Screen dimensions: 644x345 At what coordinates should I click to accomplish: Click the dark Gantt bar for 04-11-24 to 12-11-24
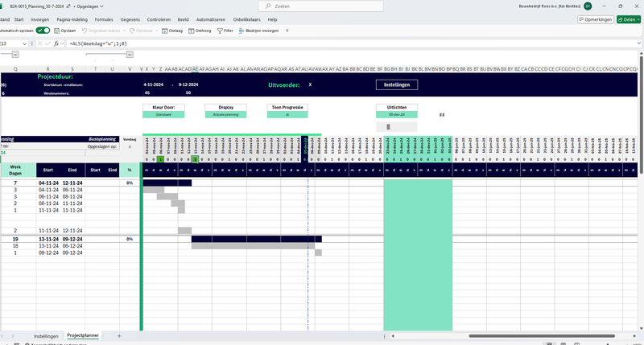[x=167, y=183]
